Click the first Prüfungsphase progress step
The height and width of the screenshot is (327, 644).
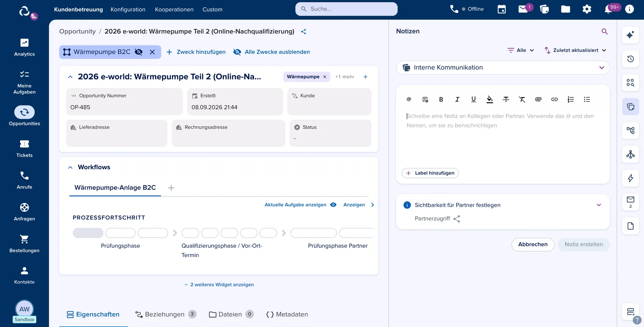pyautogui.click(x=88, y=233)
